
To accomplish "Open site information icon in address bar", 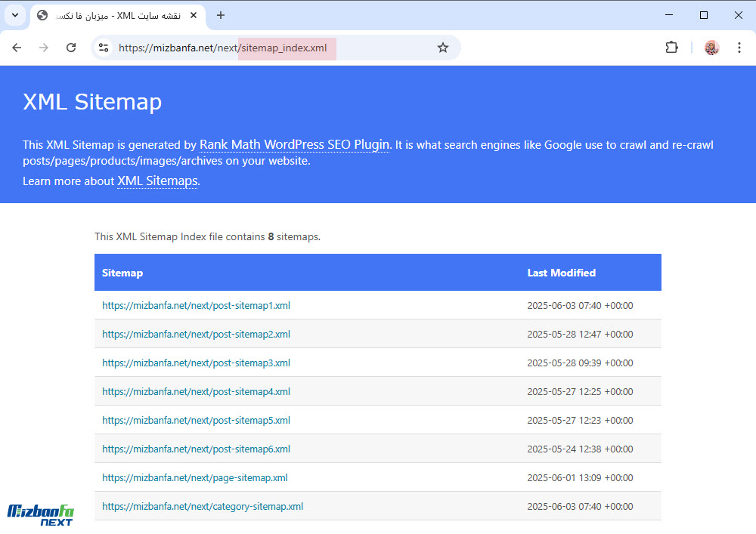I will pyautogui.click(x=103, y=48).
